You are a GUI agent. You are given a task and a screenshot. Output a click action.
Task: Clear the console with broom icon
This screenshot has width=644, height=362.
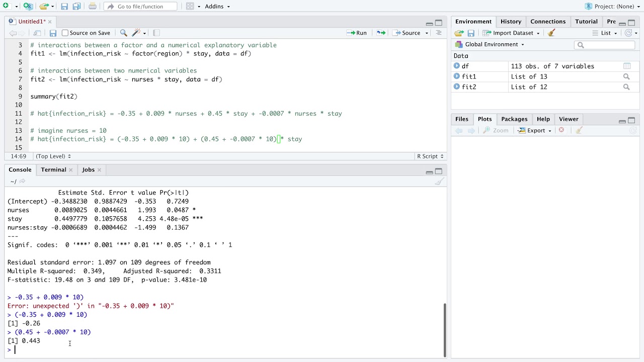click(x=439, y=182)
